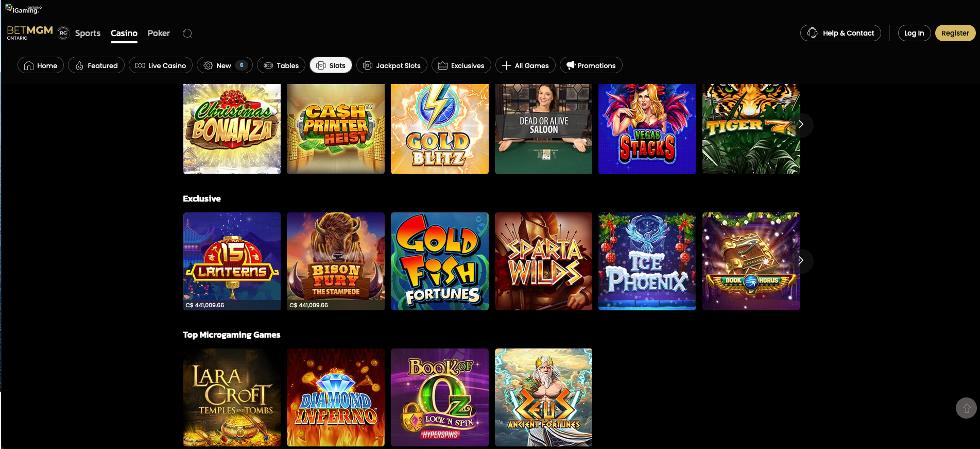The image size is (980, 449).
Task: Click the Log In button
Action: click(x=914, y=33)
